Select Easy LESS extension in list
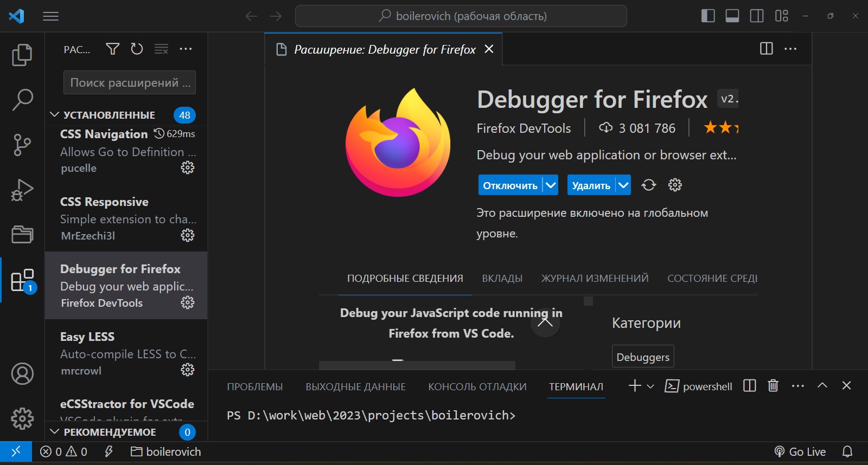Screen dimensions: 868x465 coord(126,353)
